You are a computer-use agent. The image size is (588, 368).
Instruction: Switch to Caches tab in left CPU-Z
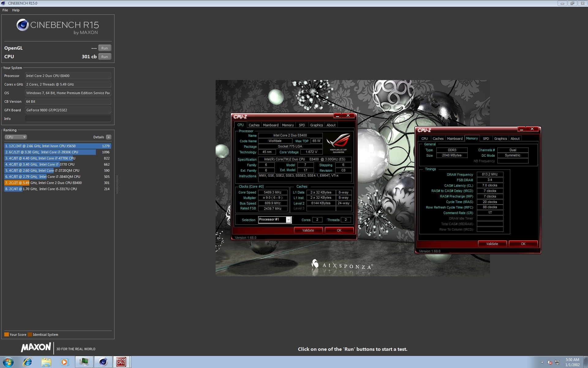(254, 125)
